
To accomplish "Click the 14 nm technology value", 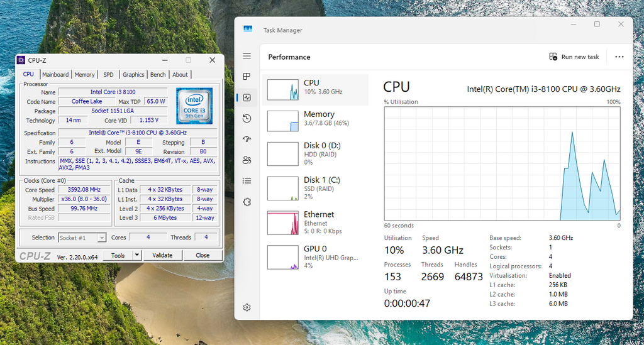I will [73, 120].
